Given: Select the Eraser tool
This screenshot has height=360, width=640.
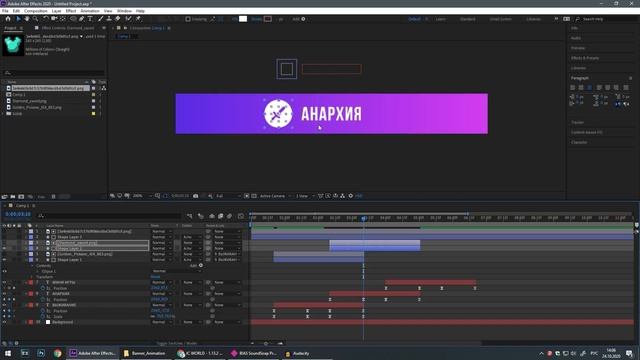Looking at the screenshot, I should coord(118,19).
